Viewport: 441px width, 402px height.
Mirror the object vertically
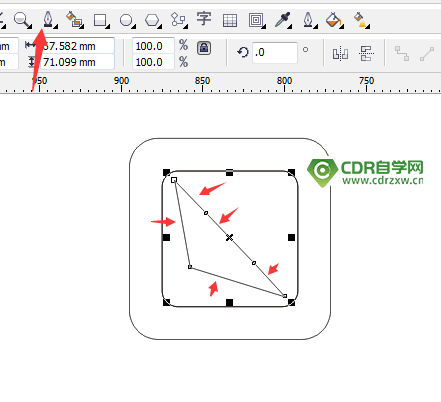366,53
